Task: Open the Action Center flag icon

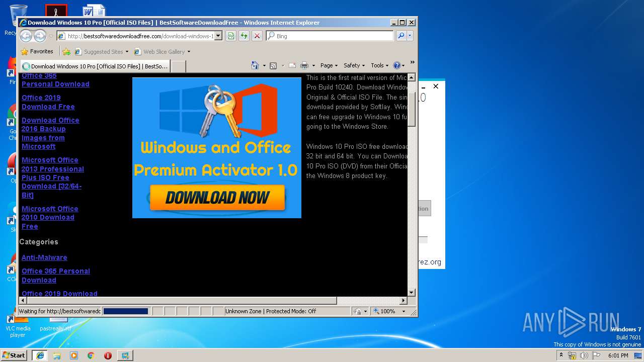Action: pos(596,355)
